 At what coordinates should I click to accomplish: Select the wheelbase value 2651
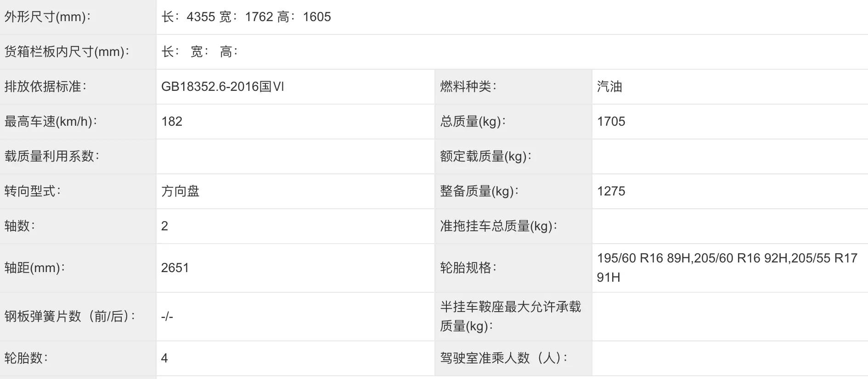175,268
